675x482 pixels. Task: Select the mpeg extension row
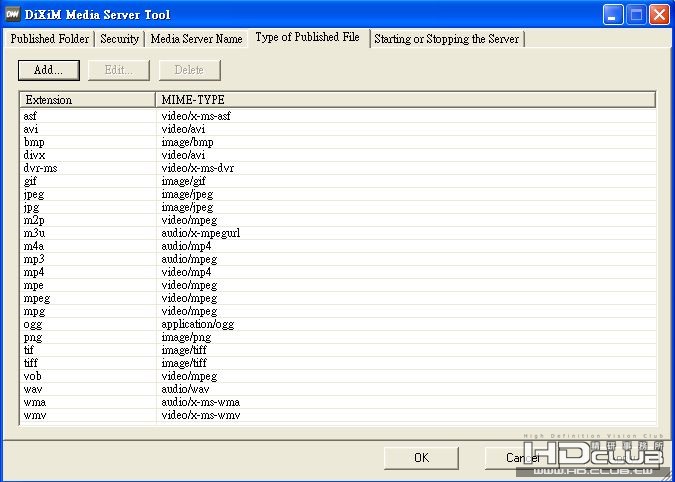pyautogui.click(x=338, y=298)
